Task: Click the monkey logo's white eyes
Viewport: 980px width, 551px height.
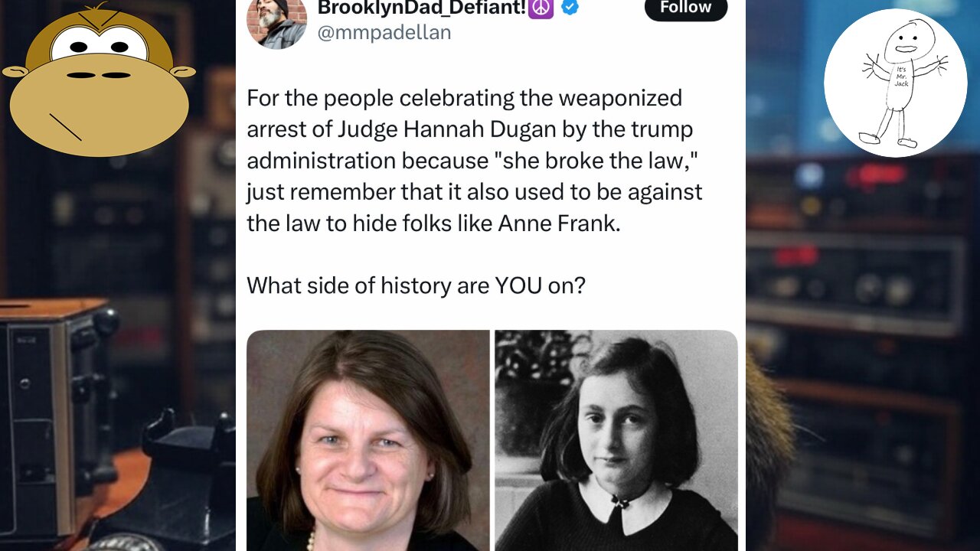Action: click(x=100, y=44)
